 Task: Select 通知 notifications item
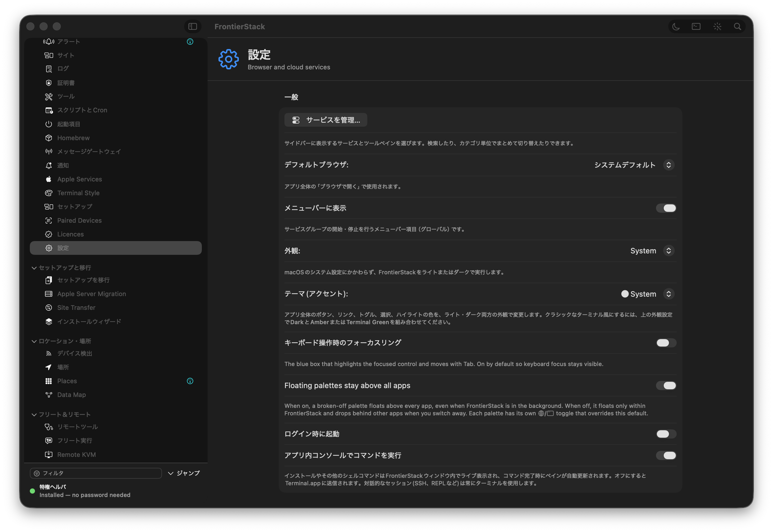(116, 165)
